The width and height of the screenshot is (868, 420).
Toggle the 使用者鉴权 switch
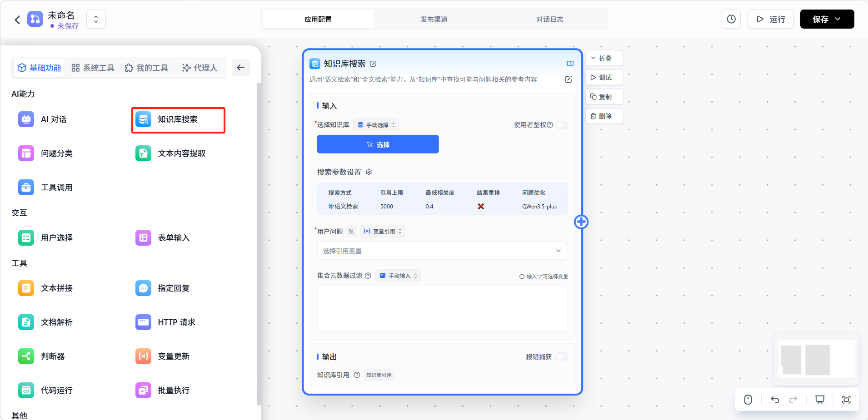[562, 125]
